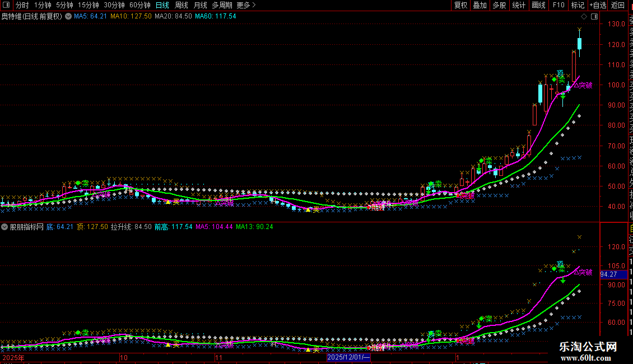Select the 1分钟 period
Viewport: 633px width, 364px height.
click(43, 5)
